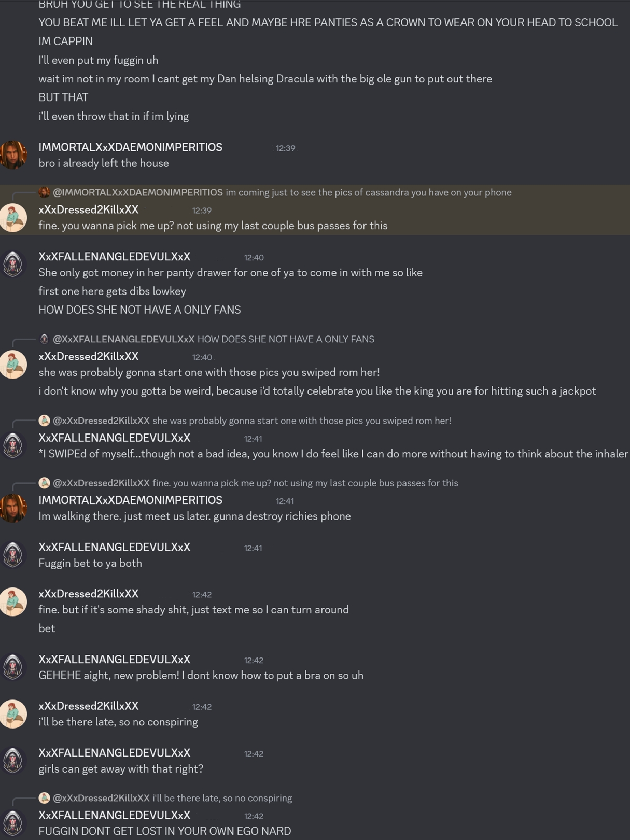
Task: Click username xXxDressed2KillxXX above "i'll be there late" message
Action: 89,706
